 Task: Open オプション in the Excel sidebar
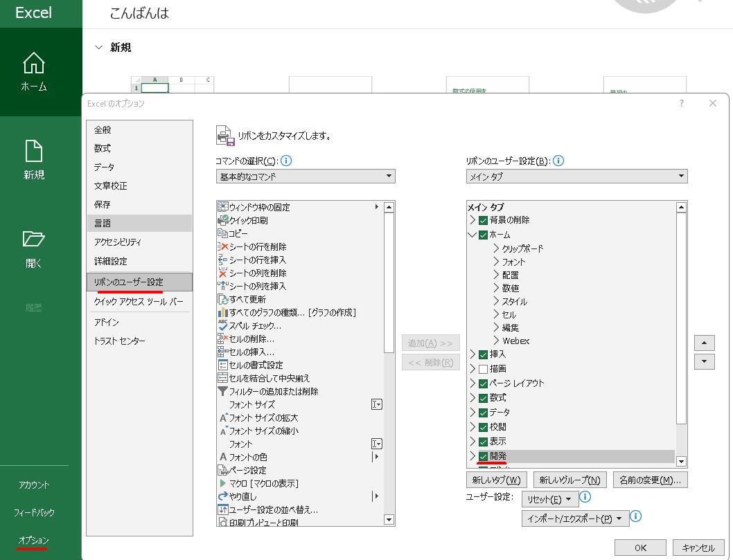34,540
